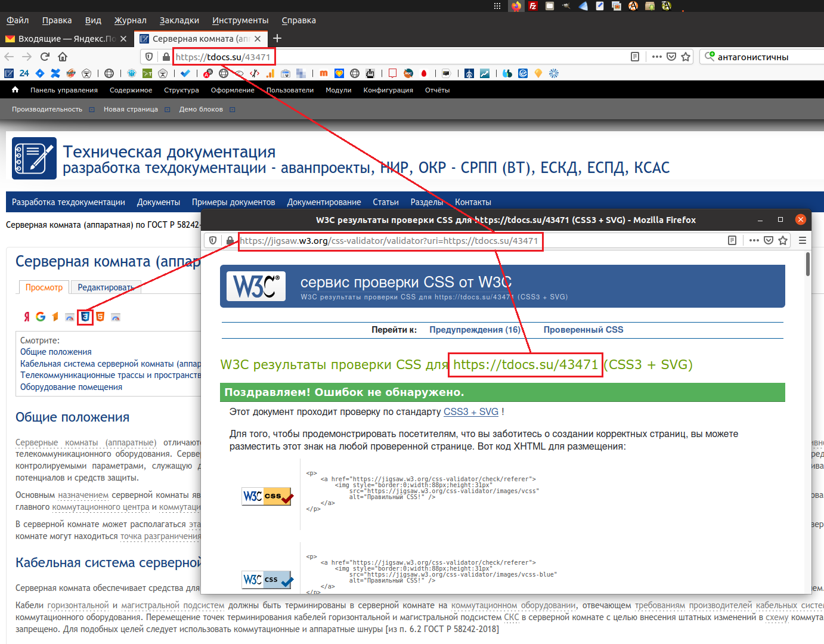The width and height of the screenshot is (824, 644).
Task: Click the Firefox icon in the top panel
Action: pos(516,6)
